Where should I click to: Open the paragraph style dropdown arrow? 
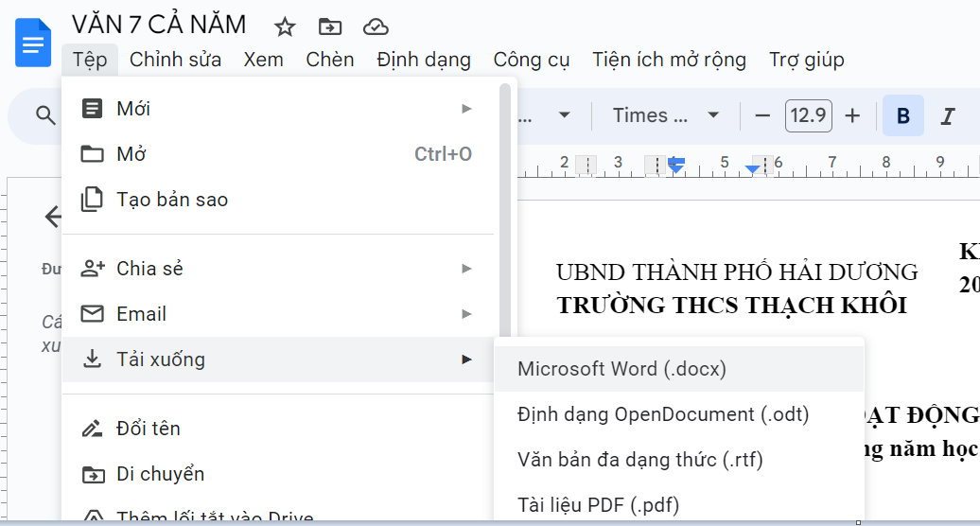[564, 115]
